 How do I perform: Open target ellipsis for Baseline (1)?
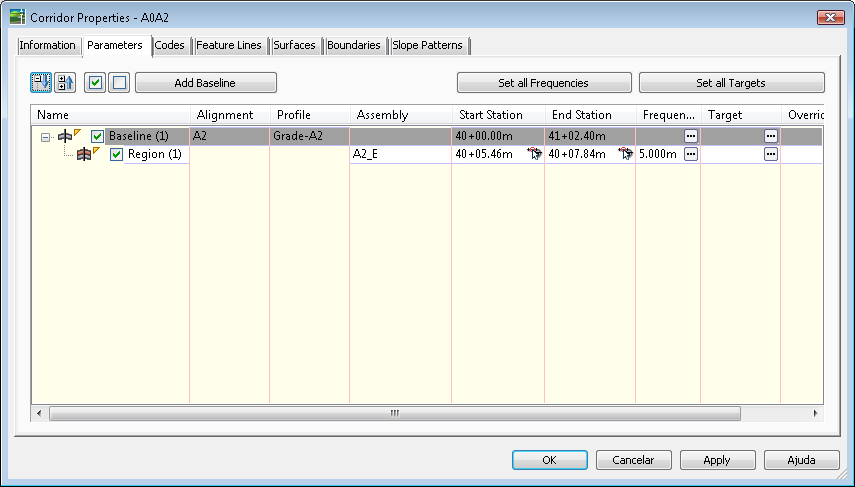pos(770,136)
